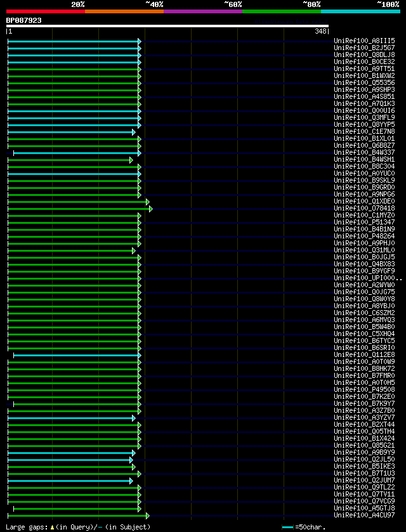Click the BP087923 query name
Viewport: 406px width, 532px height.
point(23,21)
